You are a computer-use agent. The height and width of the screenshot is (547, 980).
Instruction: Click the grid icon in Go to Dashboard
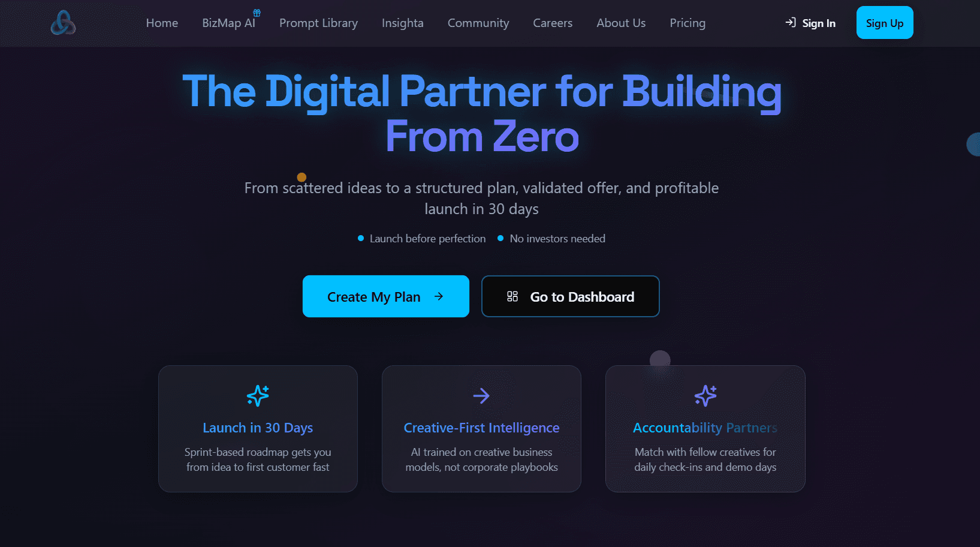(x=512, y=296)
